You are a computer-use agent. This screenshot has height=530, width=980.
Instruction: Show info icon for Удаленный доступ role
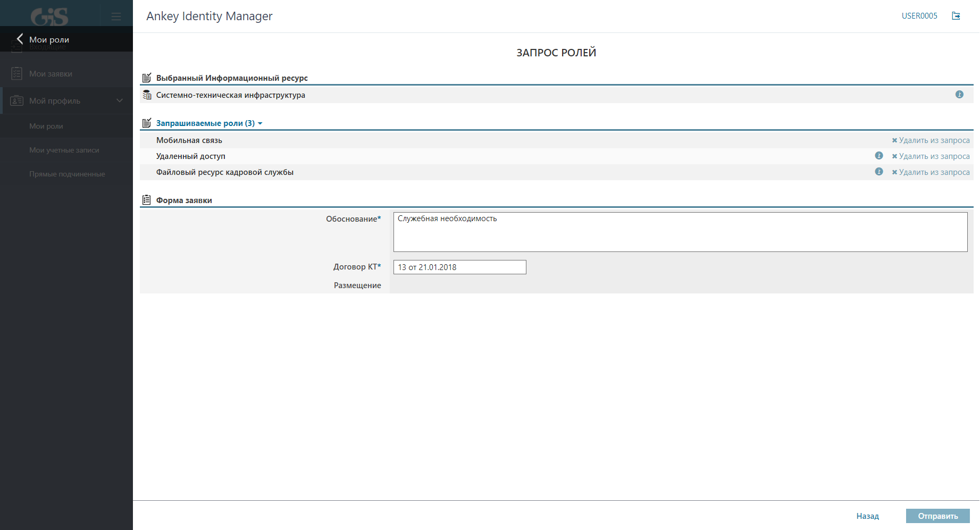(x=879, y=156)
